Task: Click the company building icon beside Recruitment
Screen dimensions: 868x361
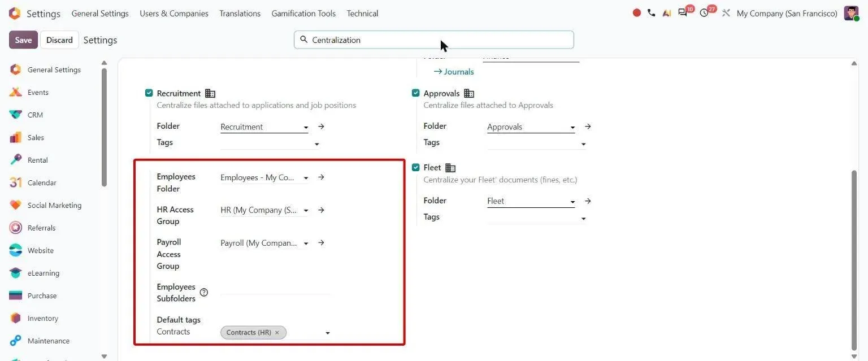Action: click(210, 93)
